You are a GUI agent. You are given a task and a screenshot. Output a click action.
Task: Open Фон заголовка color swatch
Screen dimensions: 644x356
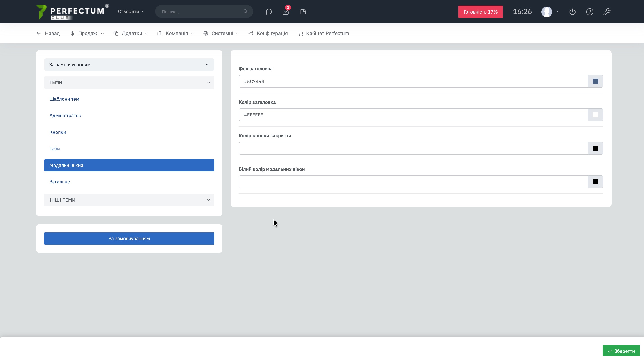(596, 81)
